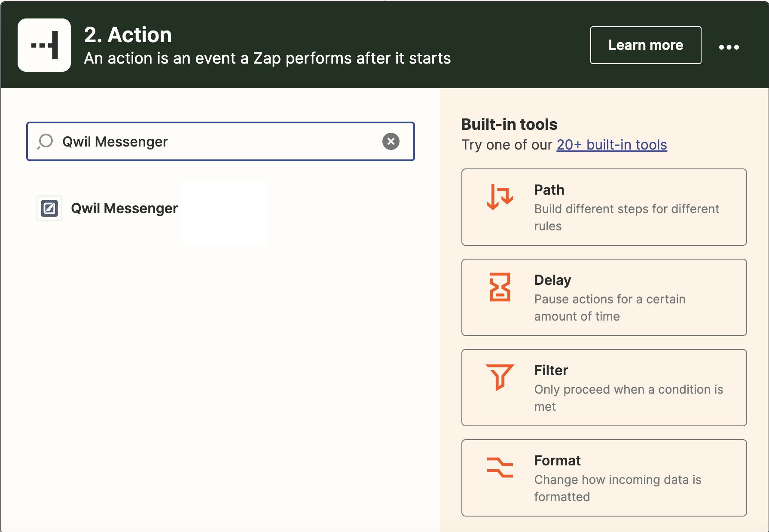The height and width of the screenshot is (532, 769).
Task: Click the 'Built-in tools' heading
Action: pyautogui.click(x=509, y=124)
